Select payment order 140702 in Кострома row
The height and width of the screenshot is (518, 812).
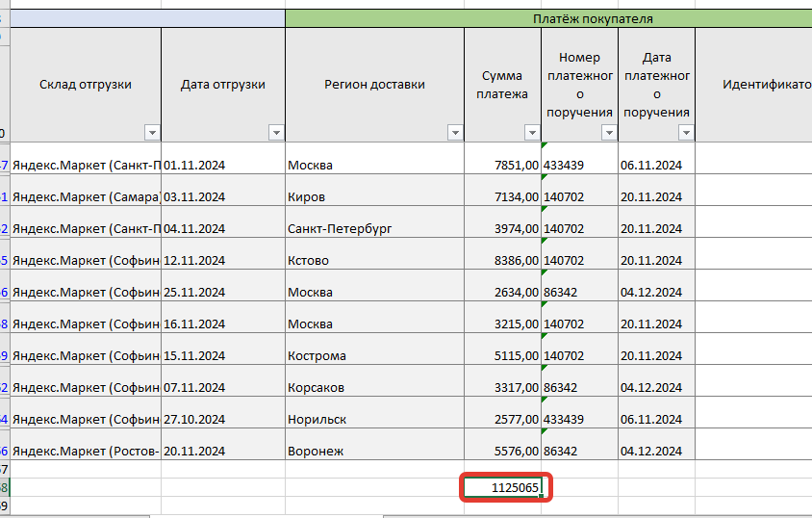pyautogui.click(x=579, y=349)
